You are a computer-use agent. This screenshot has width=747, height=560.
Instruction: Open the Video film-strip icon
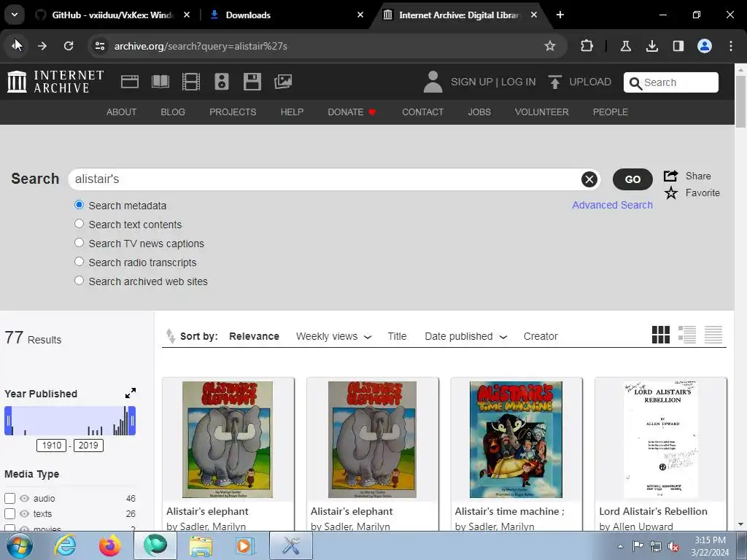(191, 82)
